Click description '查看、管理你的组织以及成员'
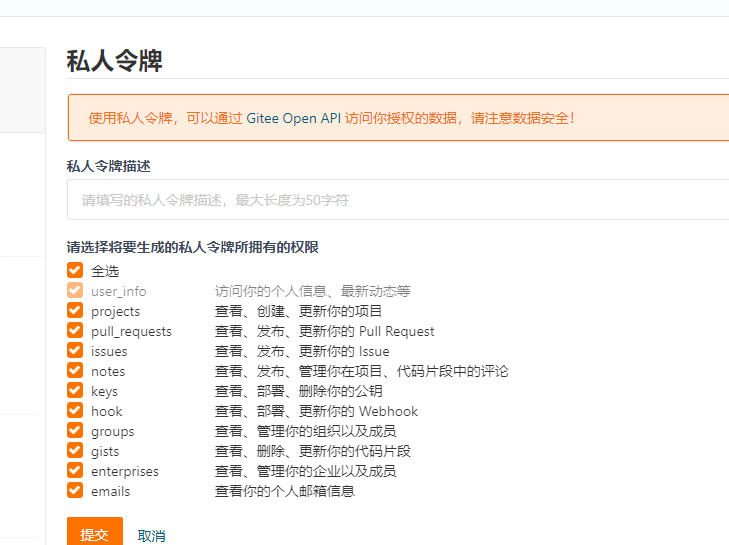This screenshot has height=545, width=729. click(x=305, y=431)
